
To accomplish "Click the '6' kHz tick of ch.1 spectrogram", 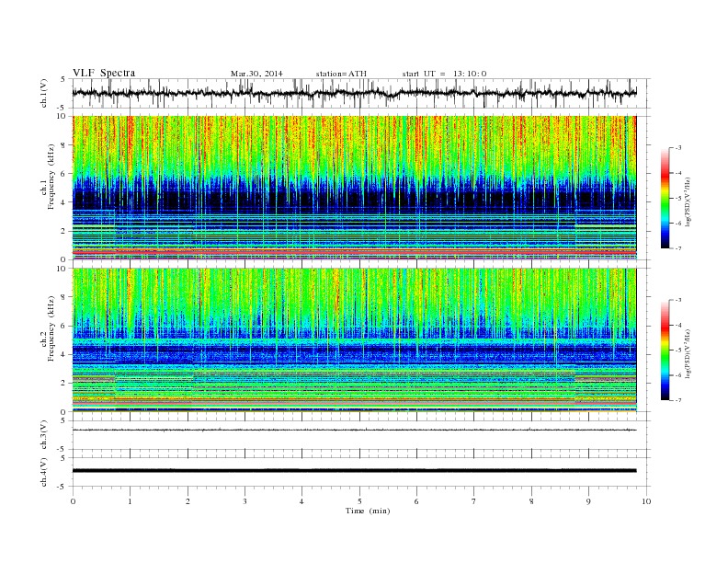I will point(64,174).
